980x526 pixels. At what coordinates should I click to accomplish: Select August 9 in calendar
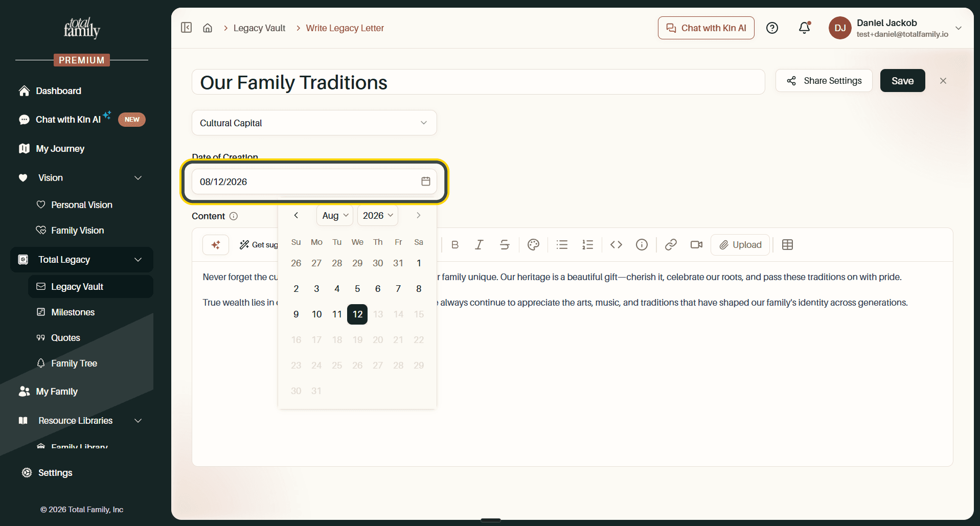(296, 314)
